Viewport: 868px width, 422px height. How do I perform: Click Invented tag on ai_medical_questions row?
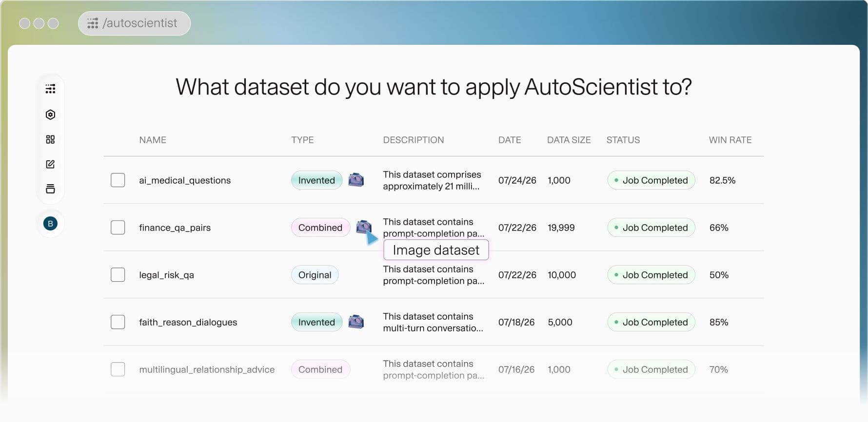click(316, 180)
